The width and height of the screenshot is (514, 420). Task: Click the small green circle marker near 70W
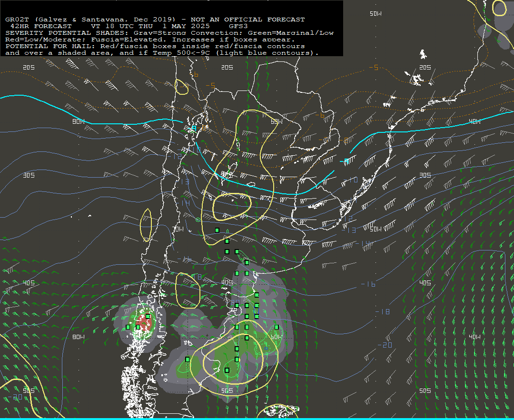(x=198, y=220)
